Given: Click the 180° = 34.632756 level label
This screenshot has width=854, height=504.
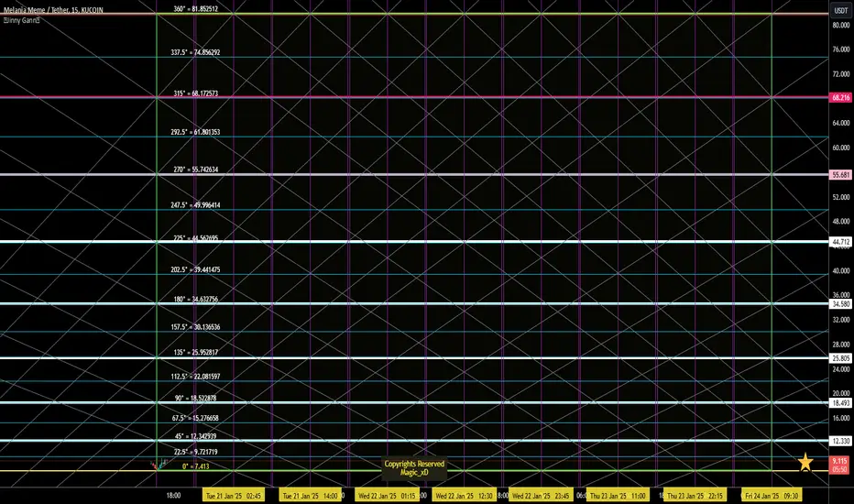Looking at the screenshot, I should pos(196,299).
